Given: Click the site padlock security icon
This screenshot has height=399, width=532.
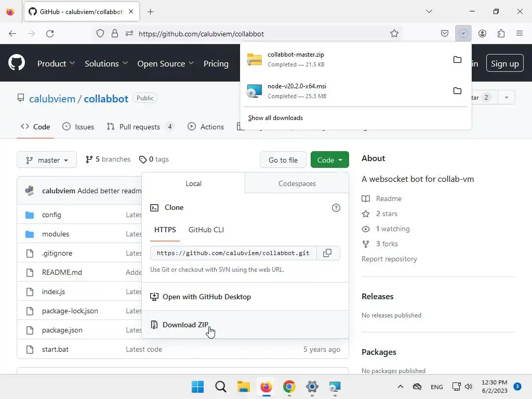Looking at the screenshot, I should 115,34.
